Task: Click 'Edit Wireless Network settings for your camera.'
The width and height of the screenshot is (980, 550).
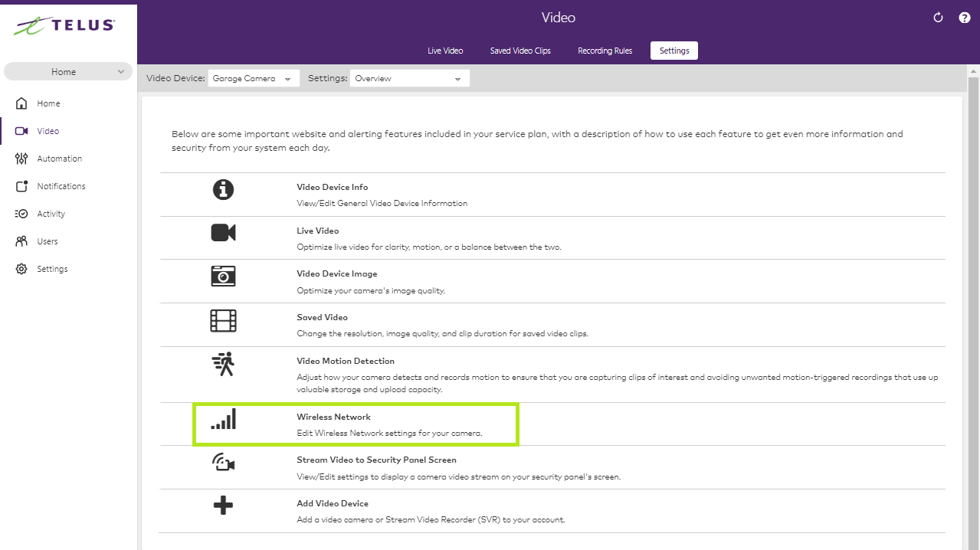Action: tap(389, 434)
